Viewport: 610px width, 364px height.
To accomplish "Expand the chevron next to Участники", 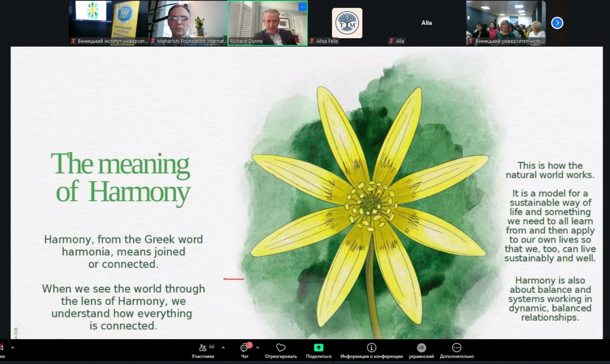I will (x=223, y=348).
